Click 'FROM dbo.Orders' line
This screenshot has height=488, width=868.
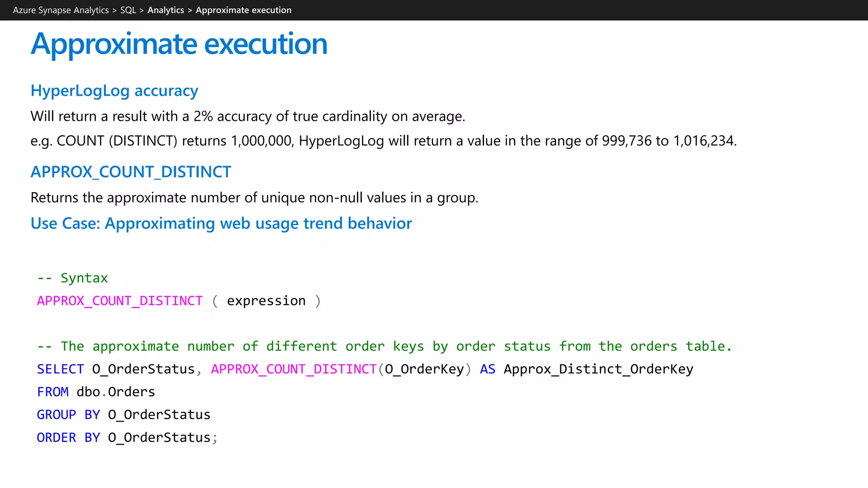(96, 392)
